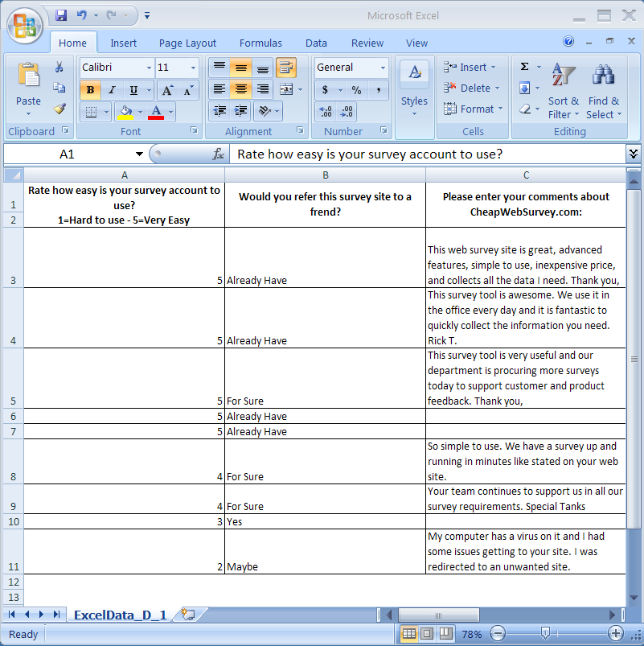The image size is (644, 646).
Task: Click the zoom slider handle
Action: pos(545,633)
